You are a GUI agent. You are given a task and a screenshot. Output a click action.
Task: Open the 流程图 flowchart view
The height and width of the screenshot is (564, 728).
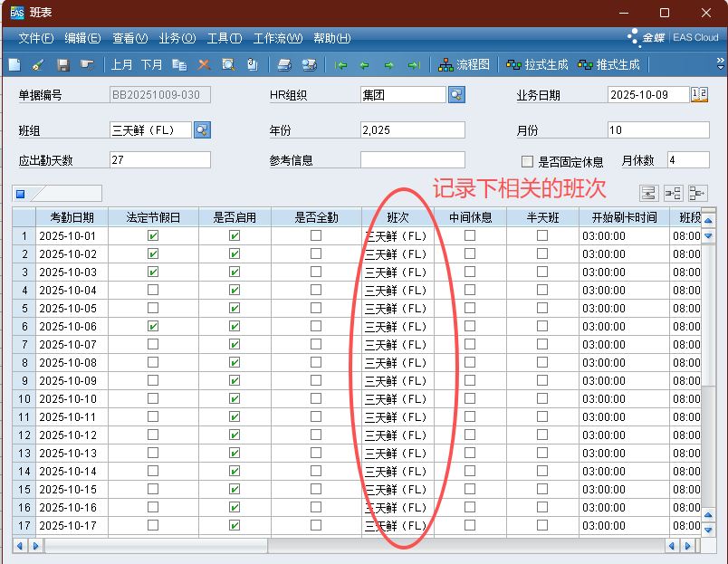pyautogui.click(x=464, y=65)
